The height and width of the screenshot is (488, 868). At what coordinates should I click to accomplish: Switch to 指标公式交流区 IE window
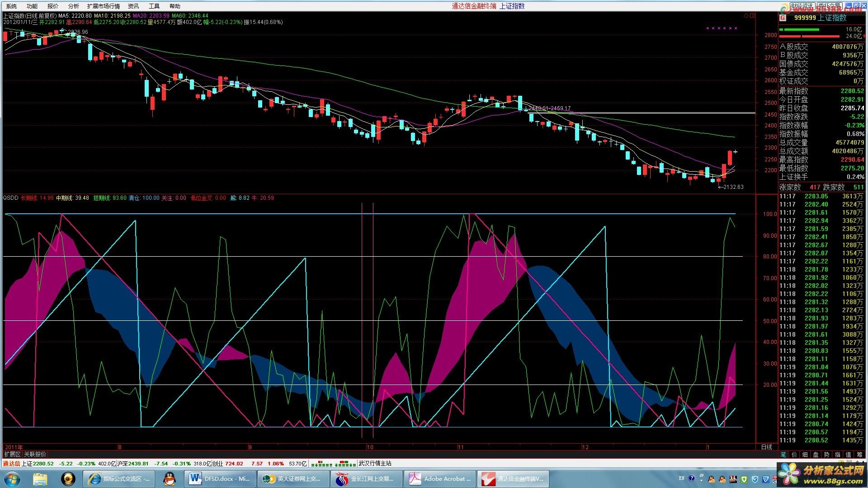[119, 479]
